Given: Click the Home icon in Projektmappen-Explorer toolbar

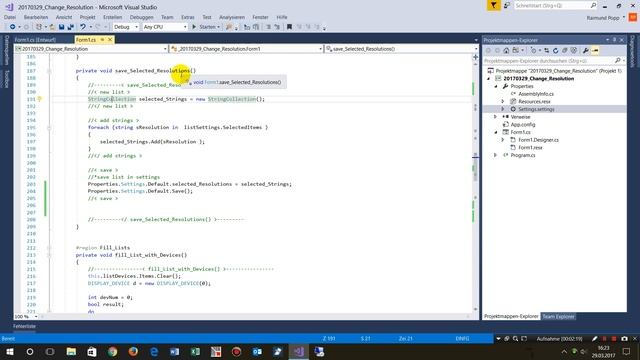Looking at the screenshot, I should coord(506,51).
